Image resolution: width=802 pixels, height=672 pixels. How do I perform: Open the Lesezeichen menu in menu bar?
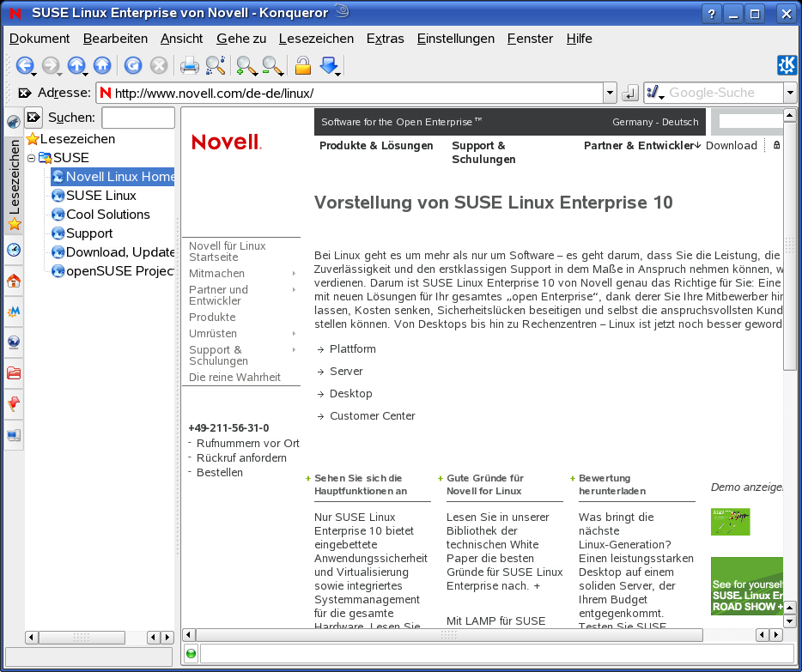316,39
